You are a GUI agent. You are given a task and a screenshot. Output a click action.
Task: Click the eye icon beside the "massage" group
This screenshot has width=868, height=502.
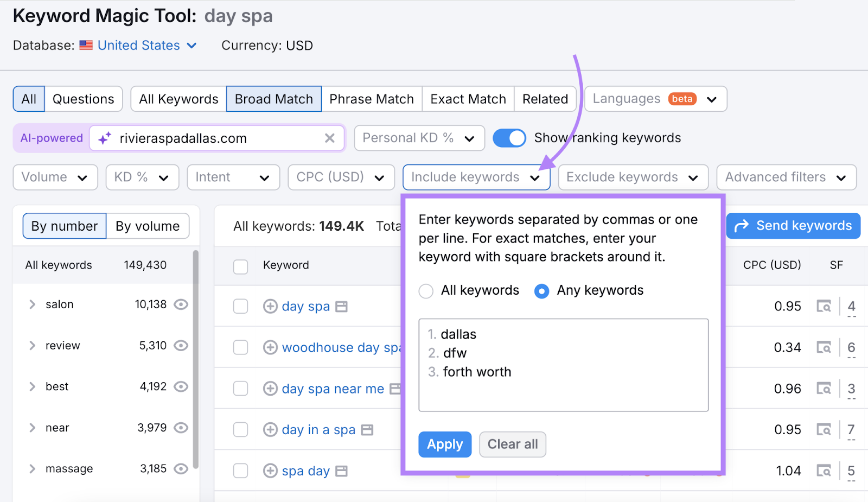coord(181,468)
